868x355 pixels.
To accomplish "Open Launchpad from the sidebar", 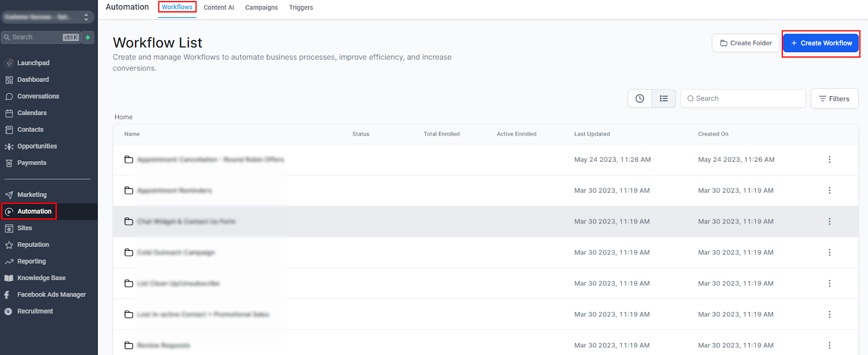I will tap(33, 63).
